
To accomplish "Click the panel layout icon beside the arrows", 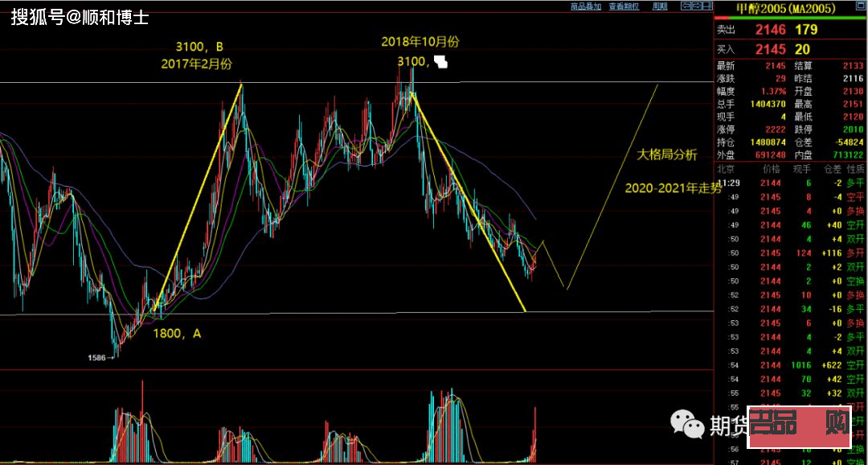I will pos(706,6).
